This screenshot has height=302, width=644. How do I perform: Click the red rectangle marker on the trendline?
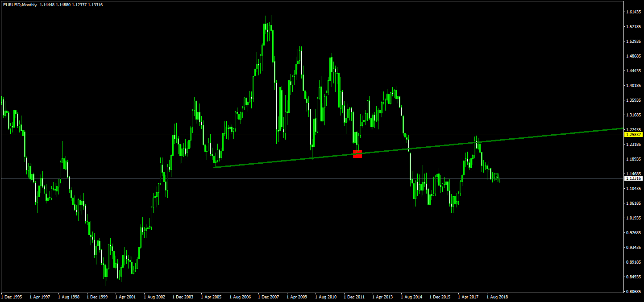pyautogui.click(x=357, y=153)
